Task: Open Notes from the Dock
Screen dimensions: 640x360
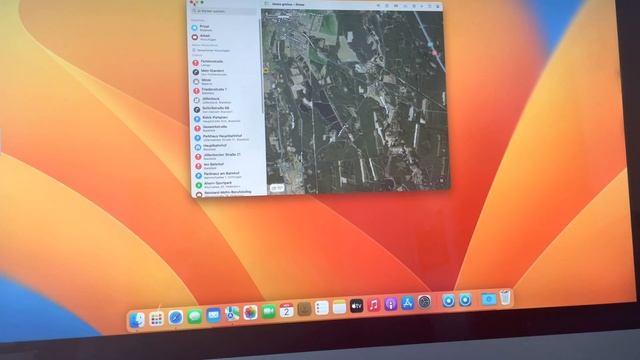Action: coord(339,307)
